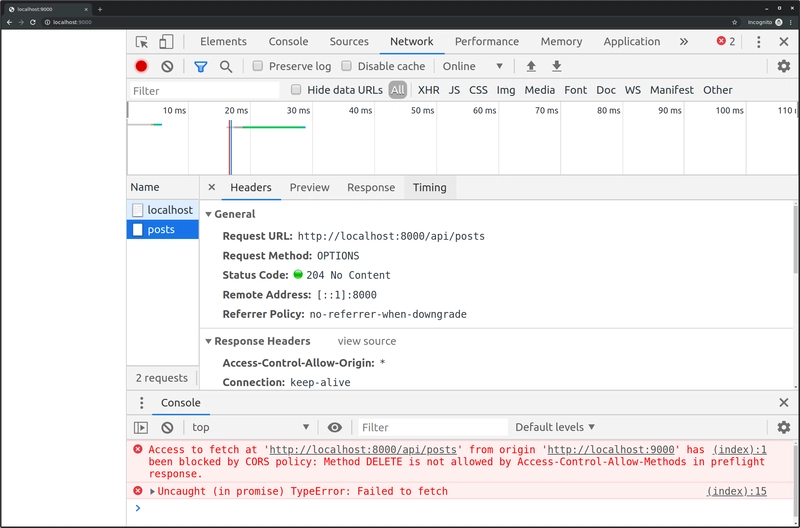The width and height of the screenshot is (800, 528).
Task: Open the Console drawer three-dot menu
Action: point(141,403)
